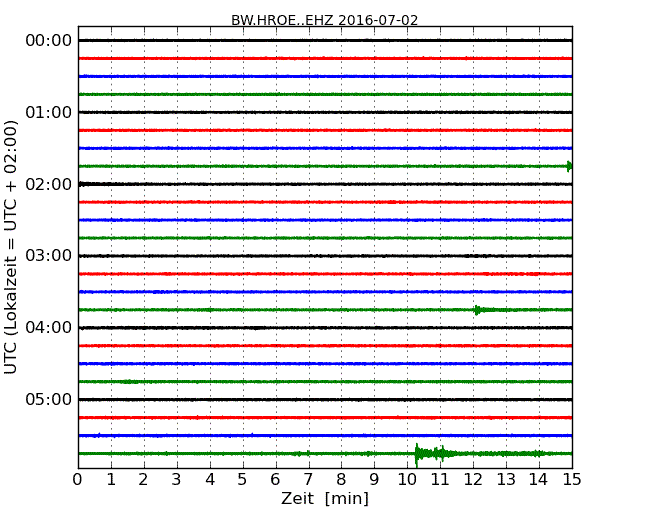Click the large seismic event in the last green trace
This screenshot has width=650, height=520.
(x=435, y=453)
